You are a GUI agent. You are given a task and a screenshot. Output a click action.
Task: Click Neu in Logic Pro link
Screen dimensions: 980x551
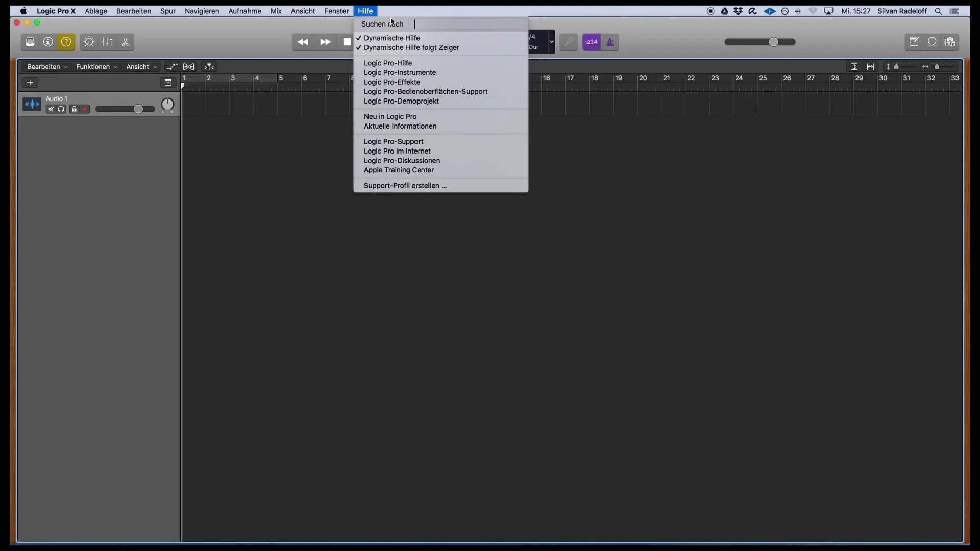390,116
